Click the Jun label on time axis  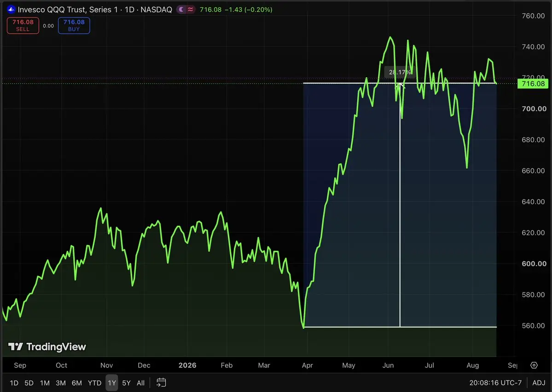tap(388, 365)
